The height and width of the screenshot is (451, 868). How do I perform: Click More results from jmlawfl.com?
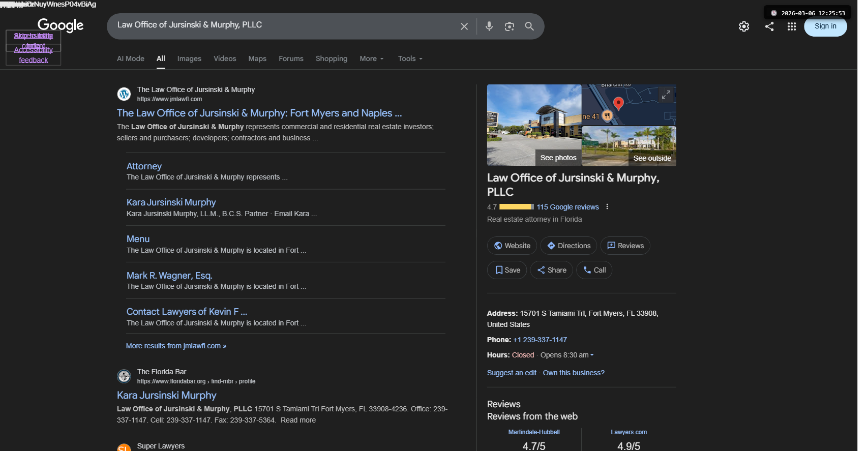click(x=176, y=346)
